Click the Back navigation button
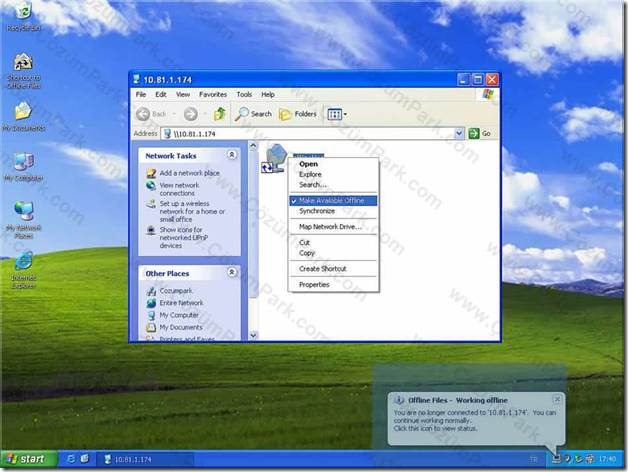The height and width of the screenshot is (472, 628). click(151, 114)
